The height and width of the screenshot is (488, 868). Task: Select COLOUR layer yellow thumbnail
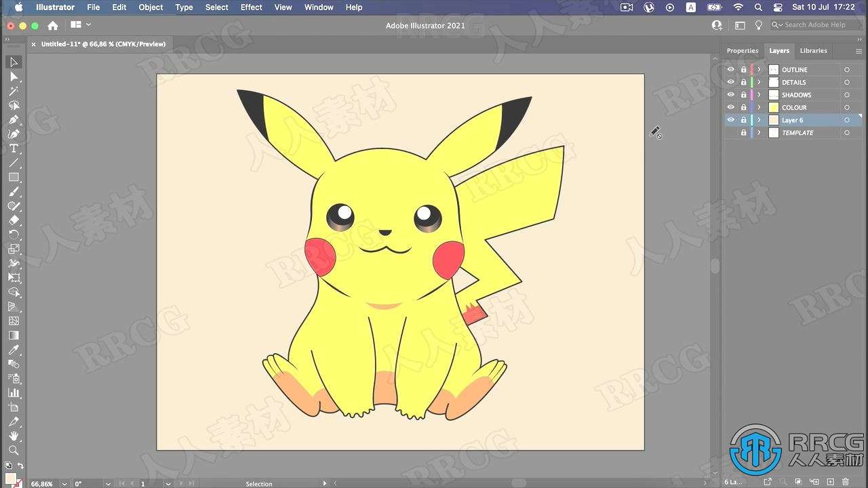coord(774,107)
